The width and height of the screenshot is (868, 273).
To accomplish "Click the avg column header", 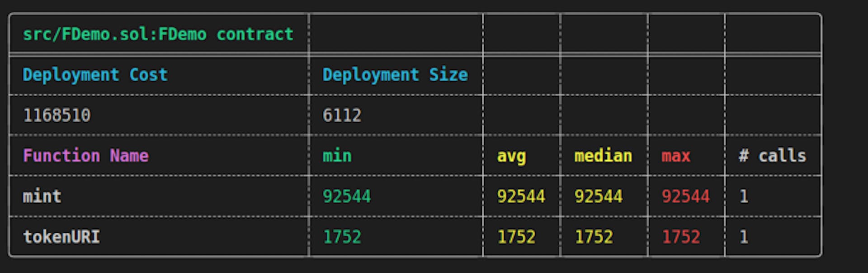I will (511, 156).
